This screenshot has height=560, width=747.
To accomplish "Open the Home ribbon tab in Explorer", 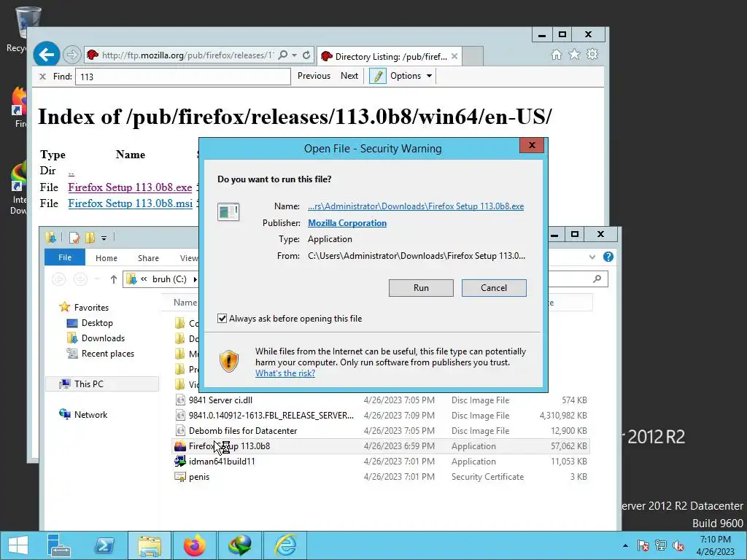I will [107, 258].
